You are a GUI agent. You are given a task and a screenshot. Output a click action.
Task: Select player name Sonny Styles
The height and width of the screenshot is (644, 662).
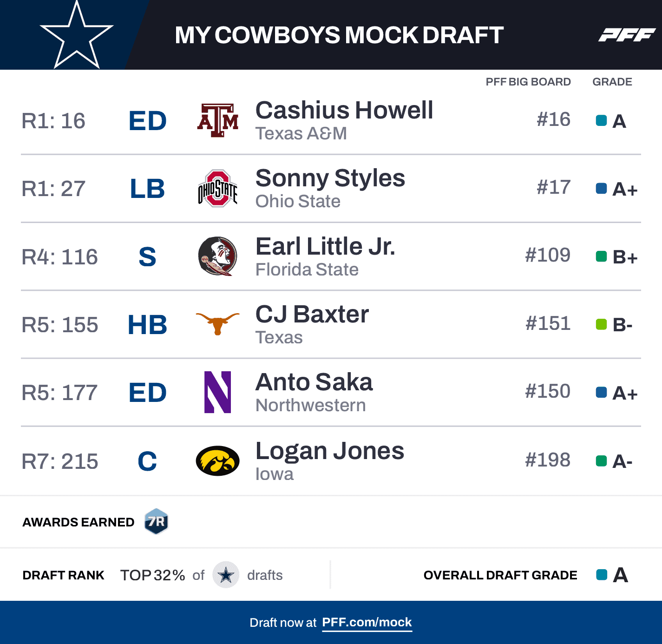[x=330, y=178]
